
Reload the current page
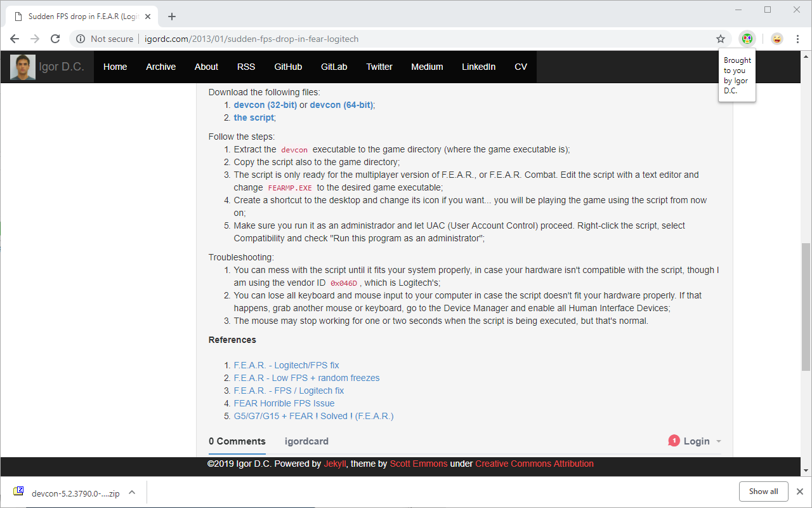pos(55,39)
